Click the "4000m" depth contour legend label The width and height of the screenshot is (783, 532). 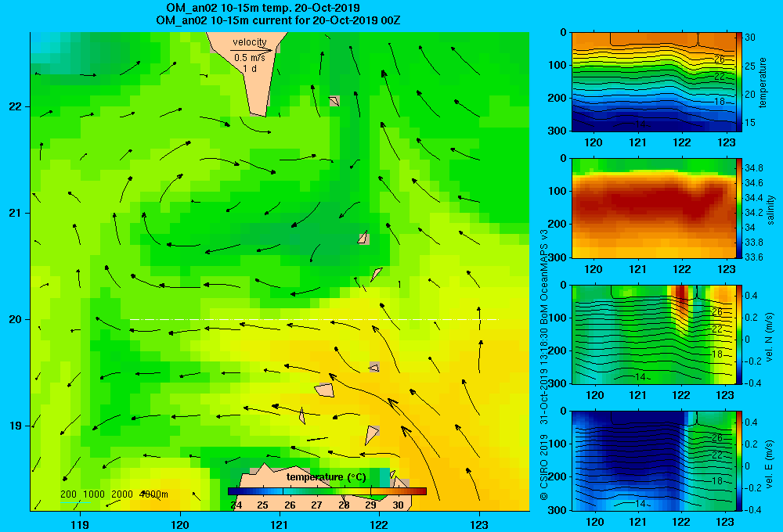(153, 494)
